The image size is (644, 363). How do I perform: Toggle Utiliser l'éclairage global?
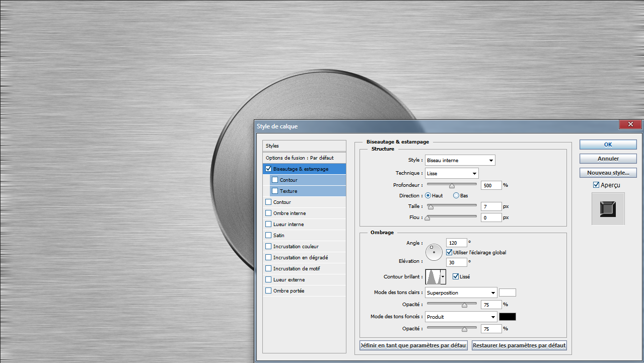(449, 252)
